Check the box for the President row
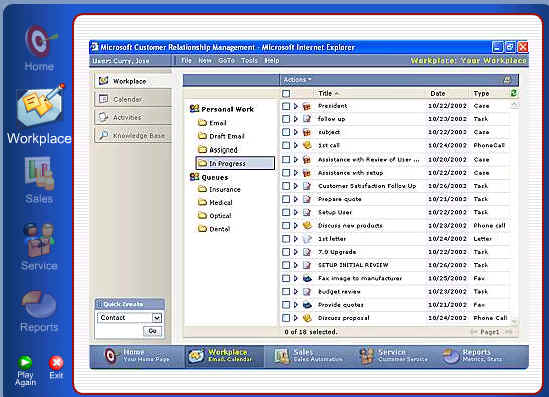The image size is (549, 397). pos(286,106)
